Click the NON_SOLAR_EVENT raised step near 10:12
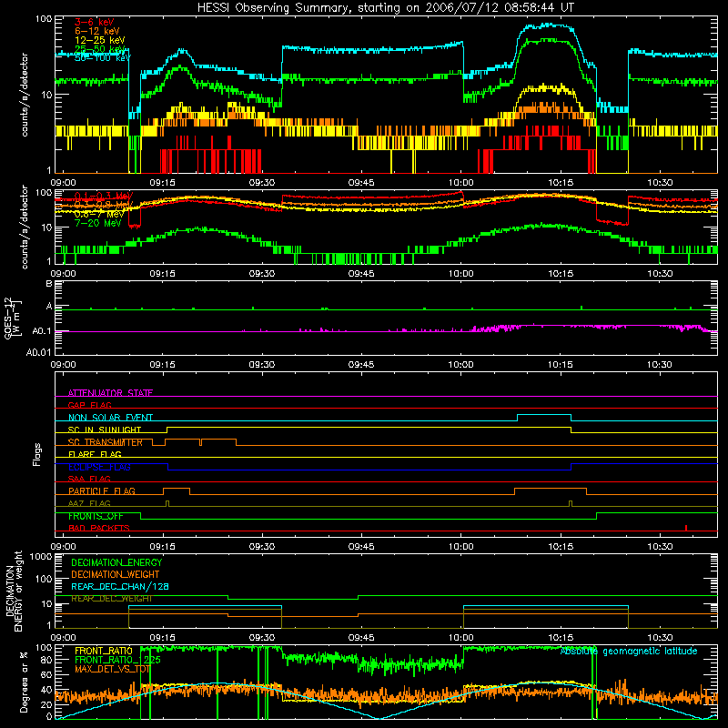The width and height of the screenshot is (728, 728). click(x=544, y=415)
